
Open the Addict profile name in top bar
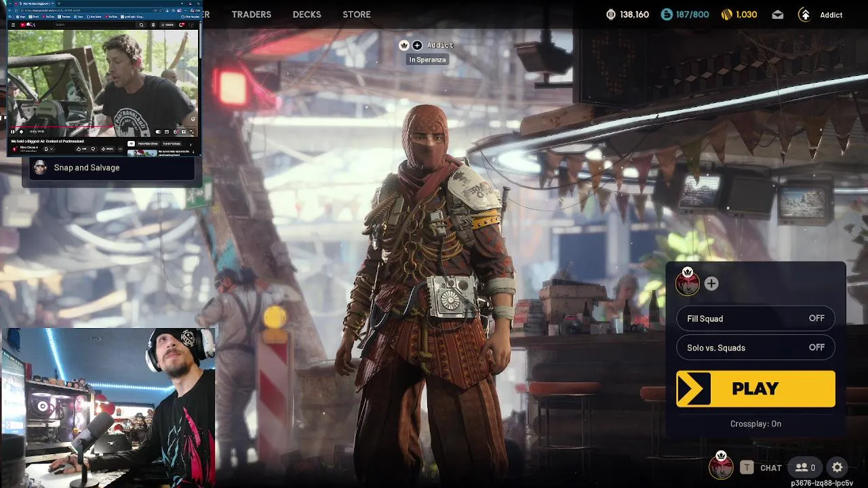831,15
